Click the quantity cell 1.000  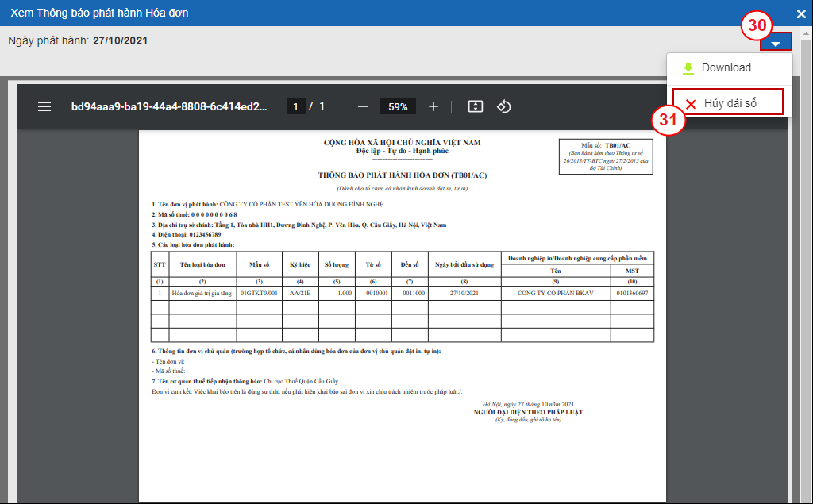click(x=337, y=294)
